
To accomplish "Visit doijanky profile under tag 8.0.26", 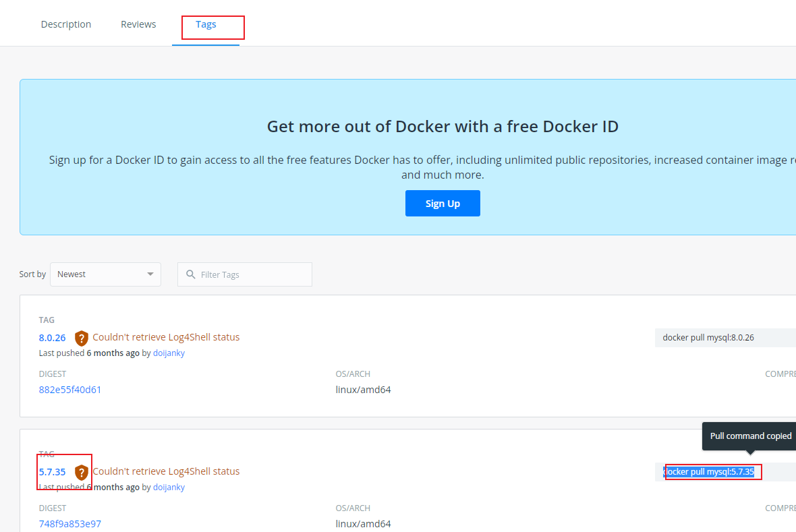I will (169, 353).
